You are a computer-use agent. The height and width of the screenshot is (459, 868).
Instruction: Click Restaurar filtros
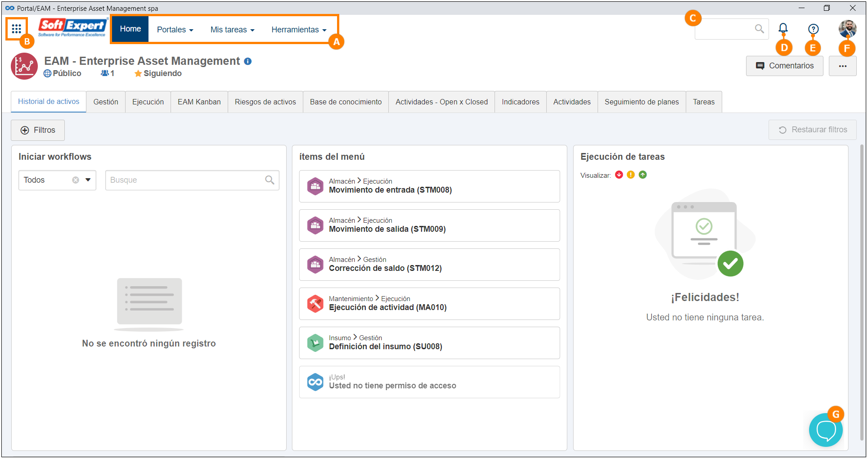813,130
